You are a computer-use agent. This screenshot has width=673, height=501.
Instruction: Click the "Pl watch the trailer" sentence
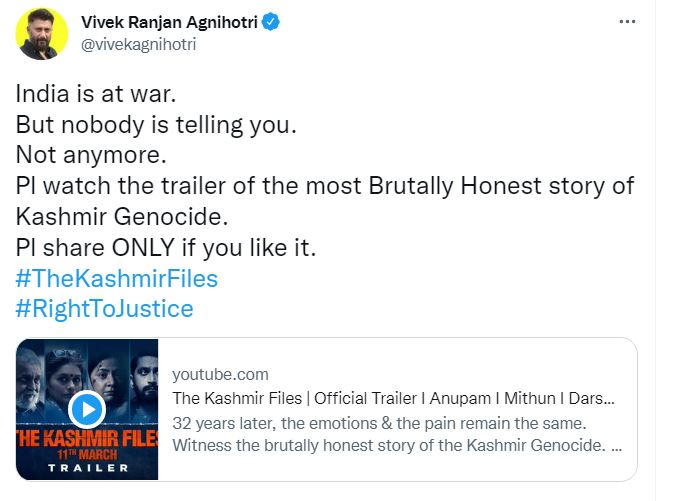click(x=324, y=187)
